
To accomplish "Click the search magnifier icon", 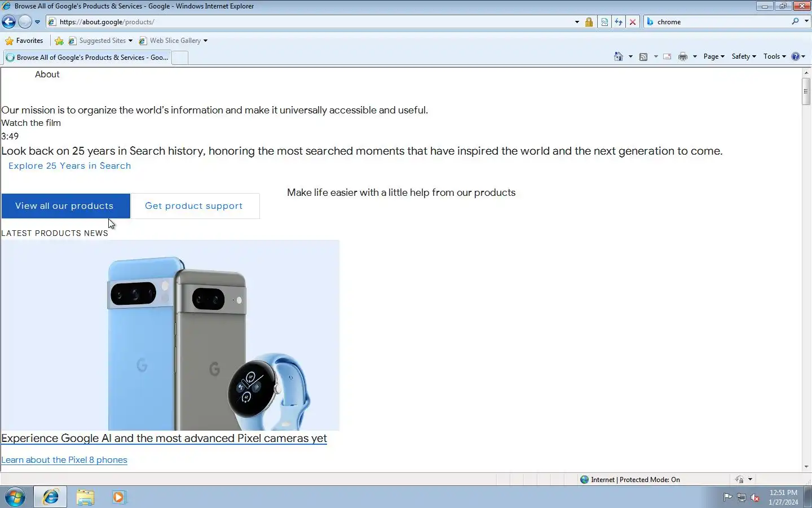I will click(x=795, y=21).
